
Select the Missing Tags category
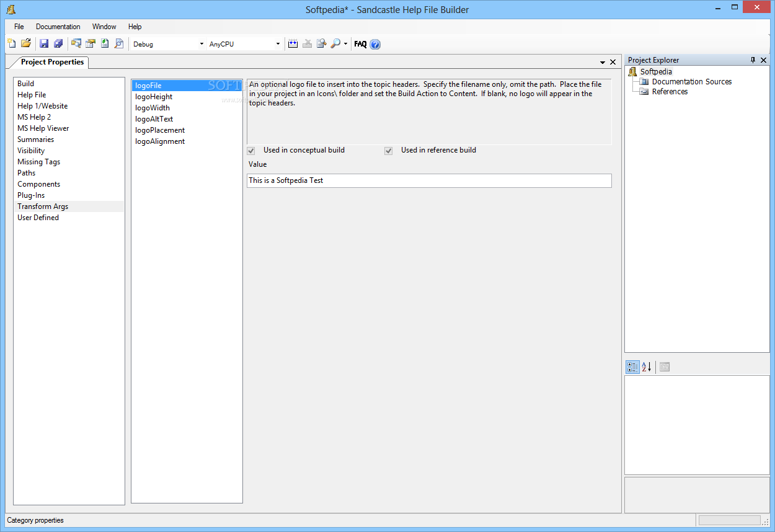point(69,162)
